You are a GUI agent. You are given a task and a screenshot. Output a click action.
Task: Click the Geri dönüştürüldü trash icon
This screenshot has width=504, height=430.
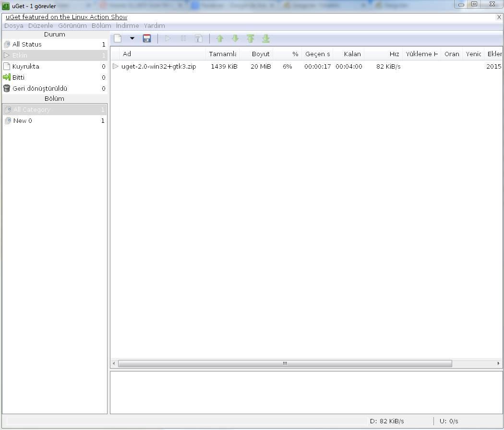click(7, 88)
